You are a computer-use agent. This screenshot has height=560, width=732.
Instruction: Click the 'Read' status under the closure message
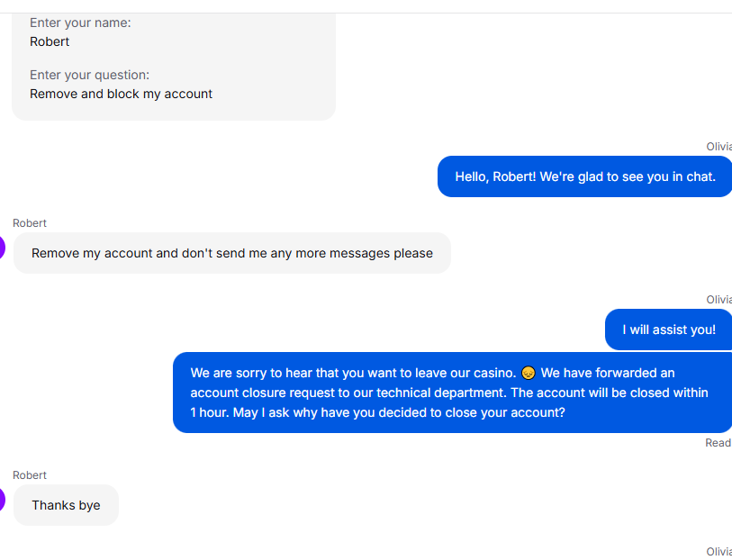[x=718, y=443]
